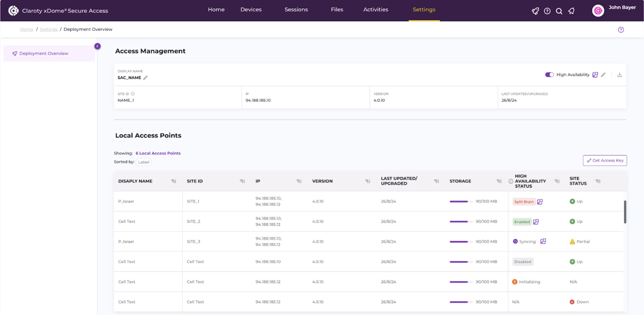Switch to the Sessions tab
Screen dimensions: 644x315
point(296,9)
